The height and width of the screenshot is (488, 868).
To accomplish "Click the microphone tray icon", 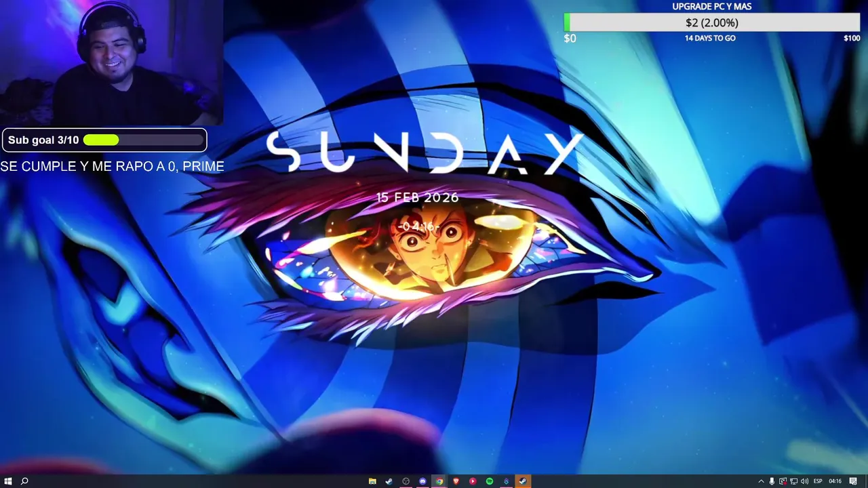I will pyautogui.click(x=772, y=481).
